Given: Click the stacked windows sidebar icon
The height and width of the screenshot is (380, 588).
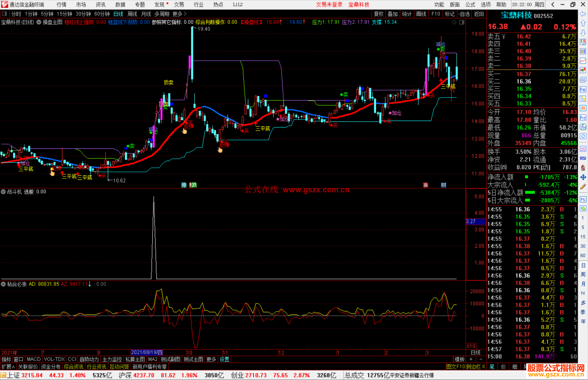Looking at the screenshot, I should [x=583, y=80].
